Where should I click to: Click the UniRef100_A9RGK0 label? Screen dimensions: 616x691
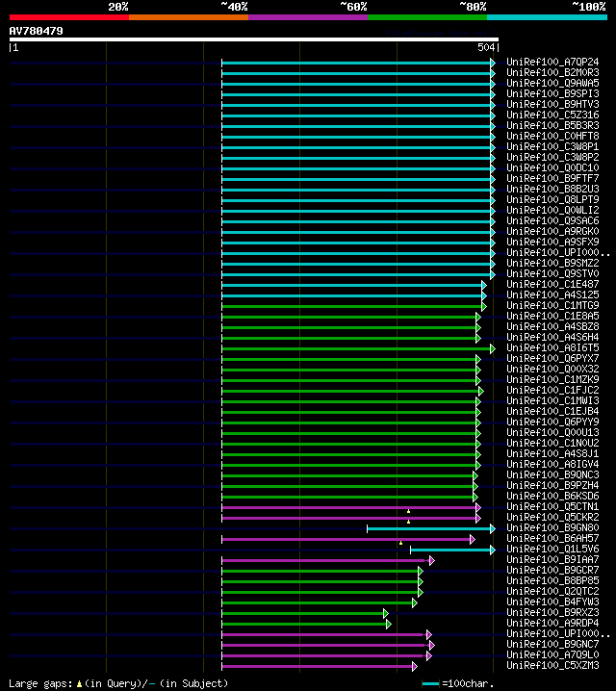(552, 231)
